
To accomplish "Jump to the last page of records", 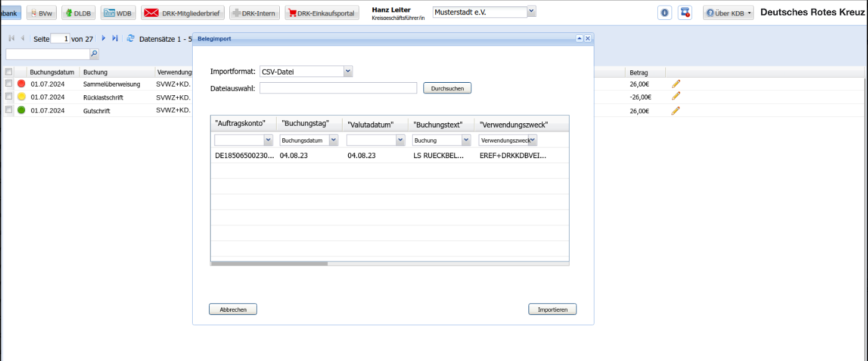I will point(115,39).
